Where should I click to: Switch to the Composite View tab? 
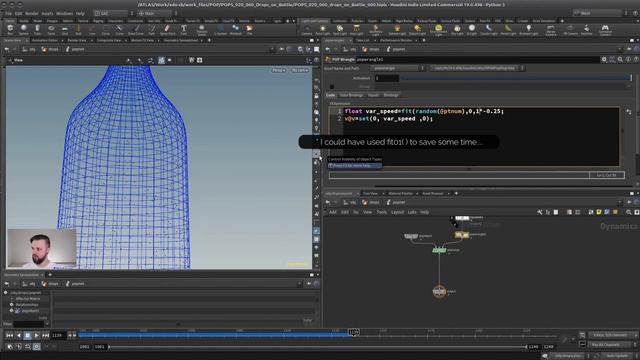click(x=109, y=40)
